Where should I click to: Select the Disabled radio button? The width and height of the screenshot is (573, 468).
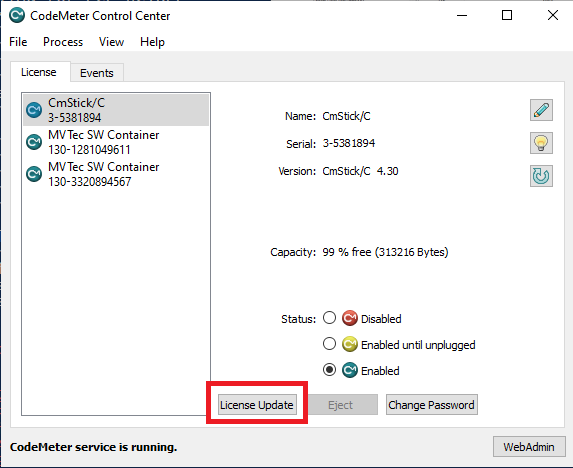[x=329, y=318]
